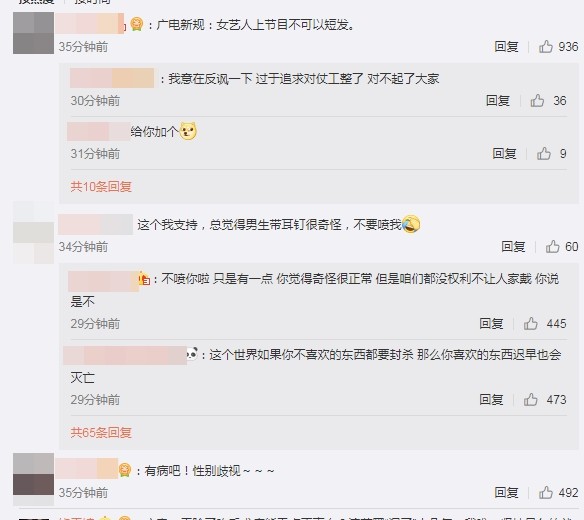Thumbs-up the reply with 445 likes
The height and width of the screenshot is (520, 584).
click(x=531, y=324)
